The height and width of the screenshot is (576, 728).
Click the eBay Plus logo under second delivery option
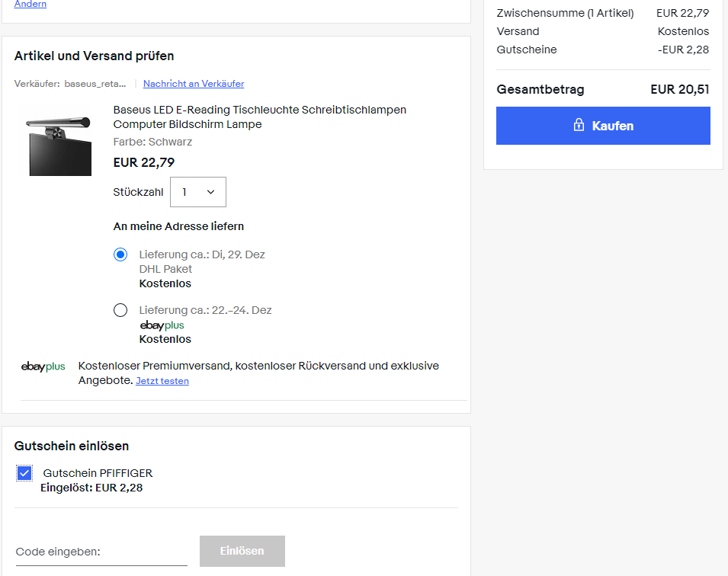[x=162, y=325]
